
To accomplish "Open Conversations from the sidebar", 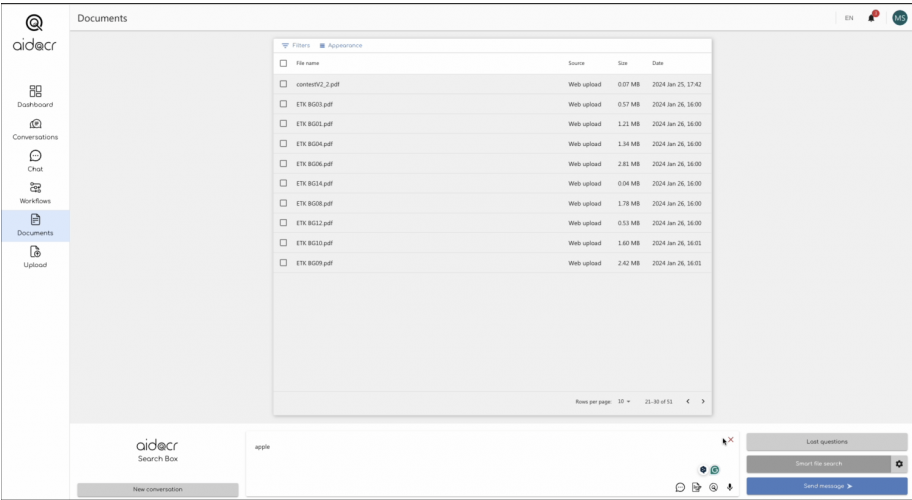I will coord(35,128).
